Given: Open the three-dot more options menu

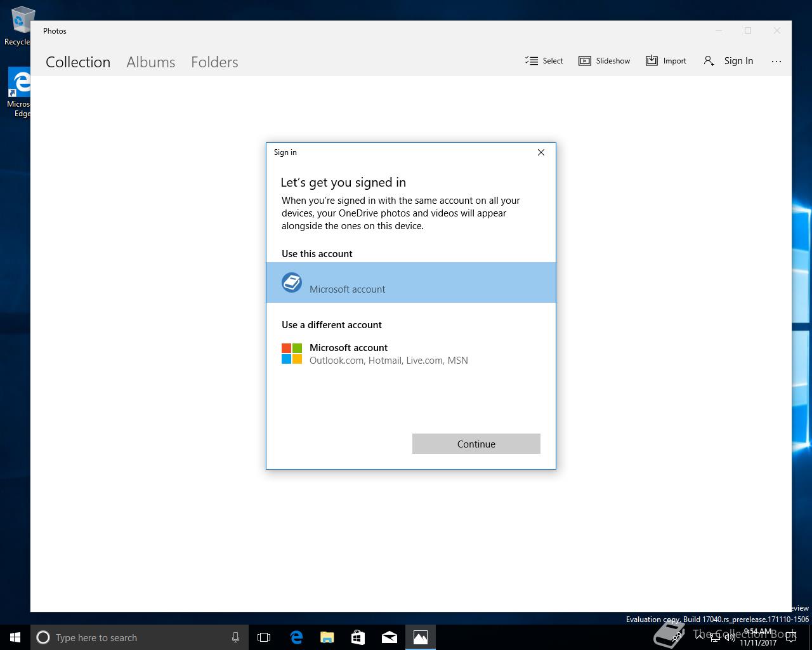Looking at the screenshot, I should 776,61.
